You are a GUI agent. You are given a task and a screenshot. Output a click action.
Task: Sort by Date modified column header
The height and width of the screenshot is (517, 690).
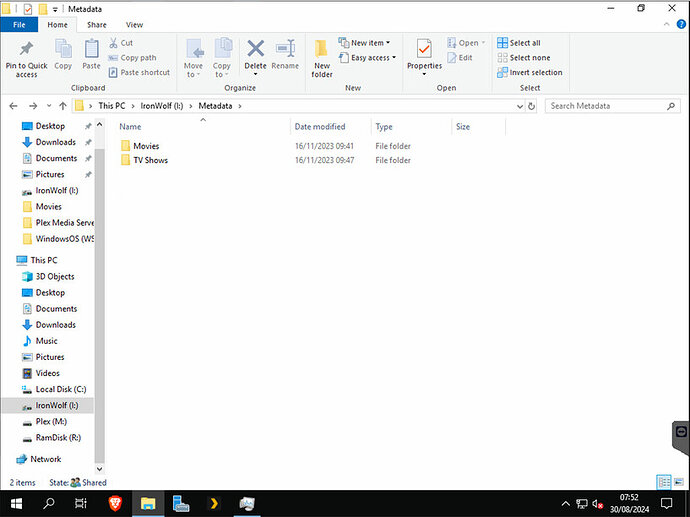[319, 127]
